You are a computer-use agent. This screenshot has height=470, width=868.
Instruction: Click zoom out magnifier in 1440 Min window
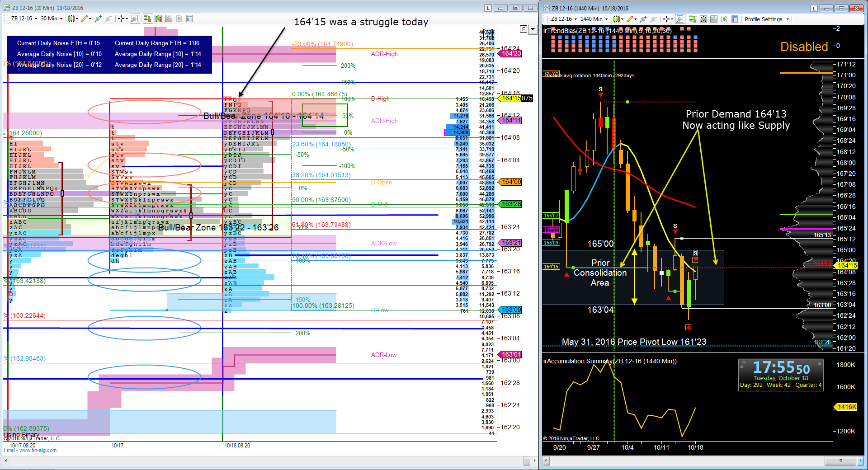tap(653, 19)
